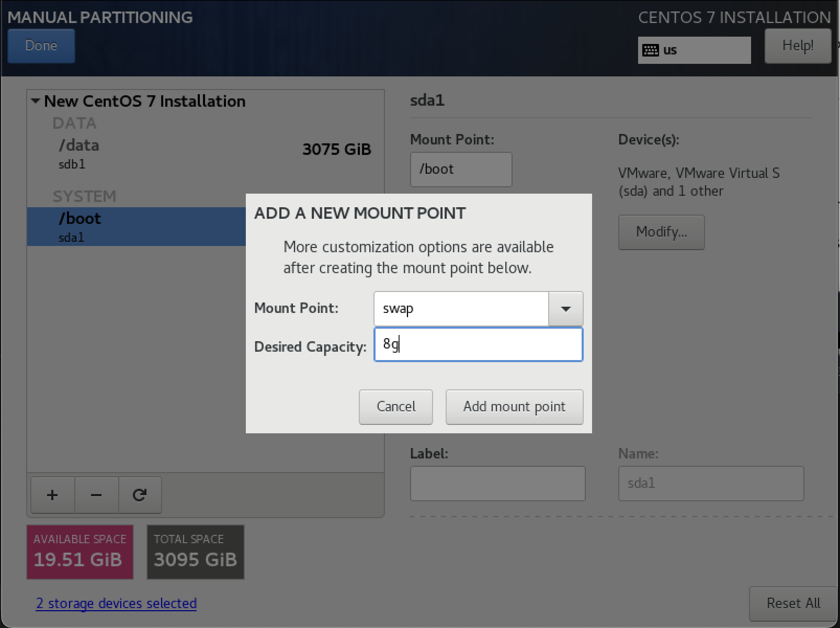Image resolution: width=840 pixels, height=628 pixels.
Task: Click the keyboard layout icon
Action: click(650, 50)
